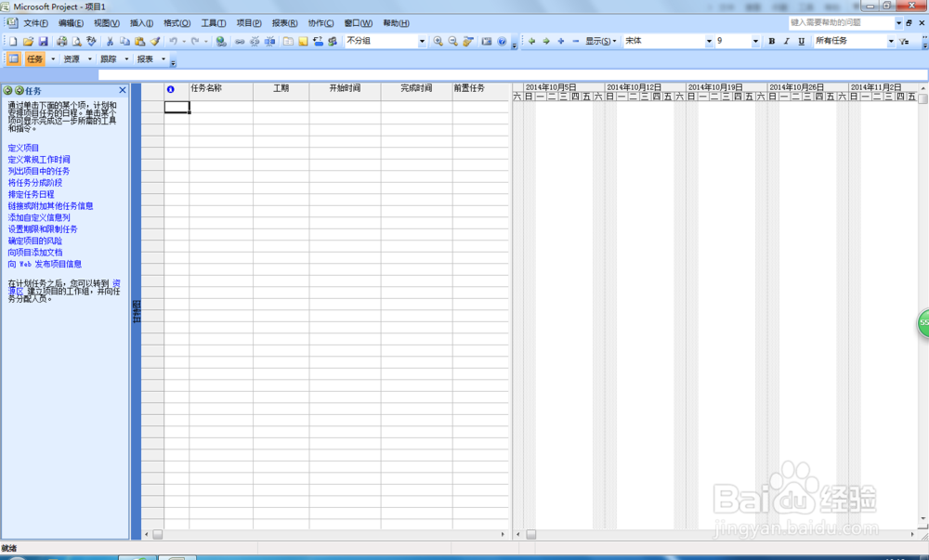Expand the 任务 guide dropdown arrow
The width and height of the screenshot is (929, 560).
coord(53,59)
